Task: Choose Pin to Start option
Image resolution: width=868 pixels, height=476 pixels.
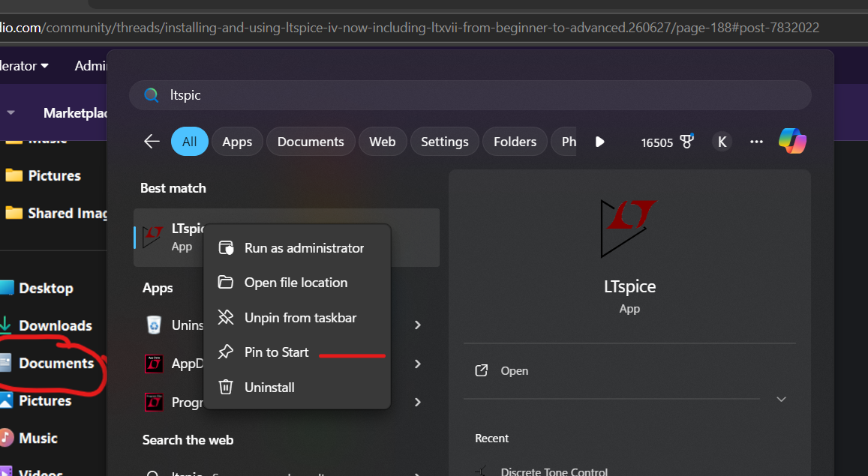Action: pos(297,352)
